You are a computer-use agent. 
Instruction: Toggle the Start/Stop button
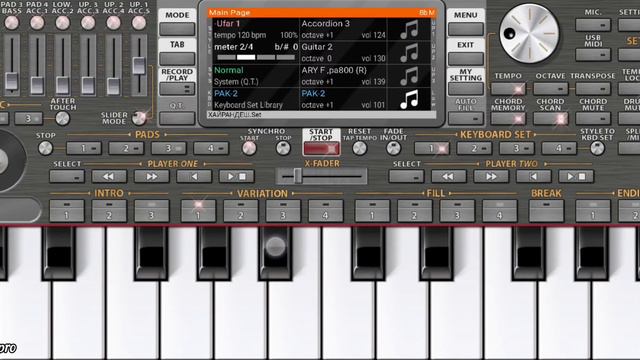321,149
